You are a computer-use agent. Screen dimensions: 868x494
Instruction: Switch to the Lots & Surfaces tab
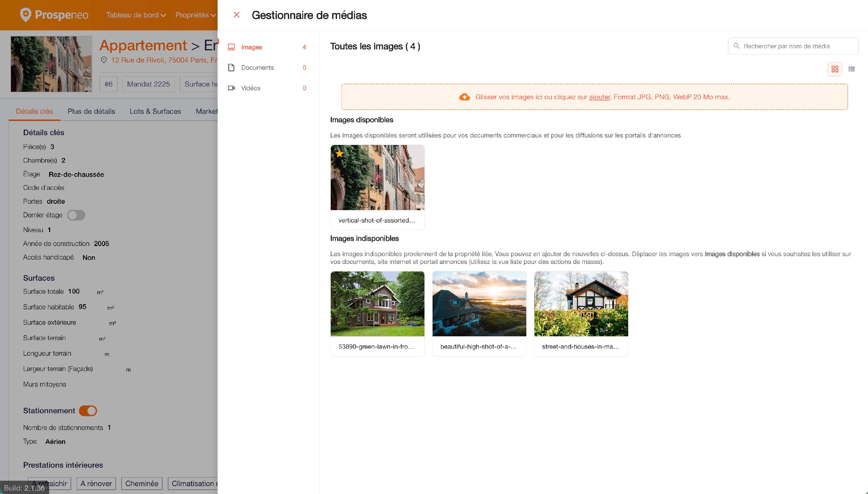[155, 111]
